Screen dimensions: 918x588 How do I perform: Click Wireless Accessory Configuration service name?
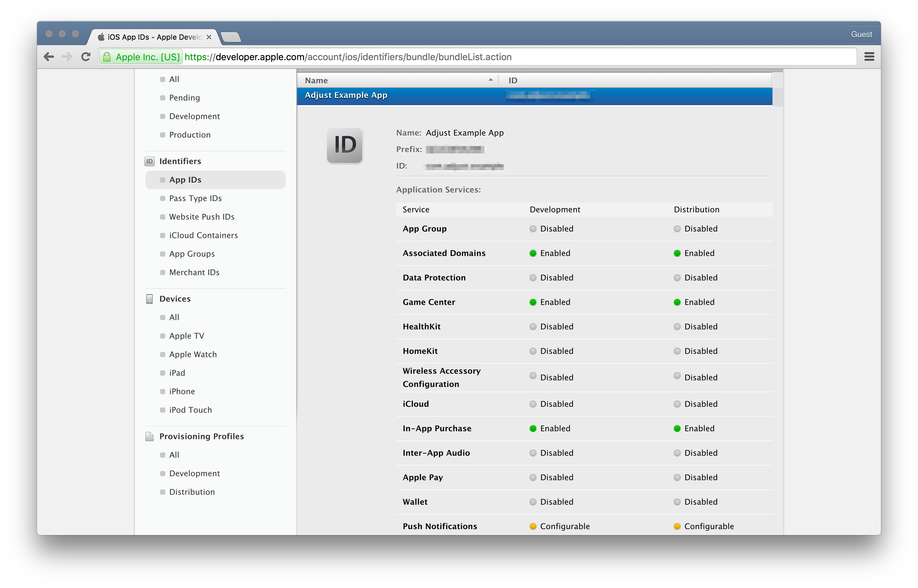click(441, 377)
